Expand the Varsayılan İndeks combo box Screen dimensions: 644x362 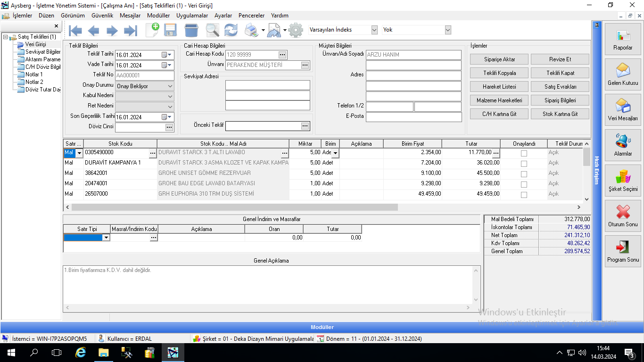click(374, 30)
